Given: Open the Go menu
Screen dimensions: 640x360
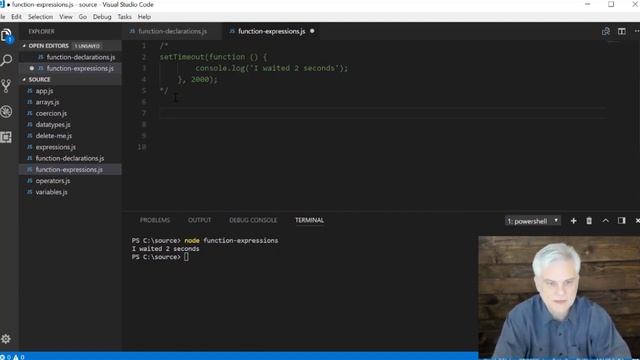Looking at the screenshot, I should coord(82,17).
